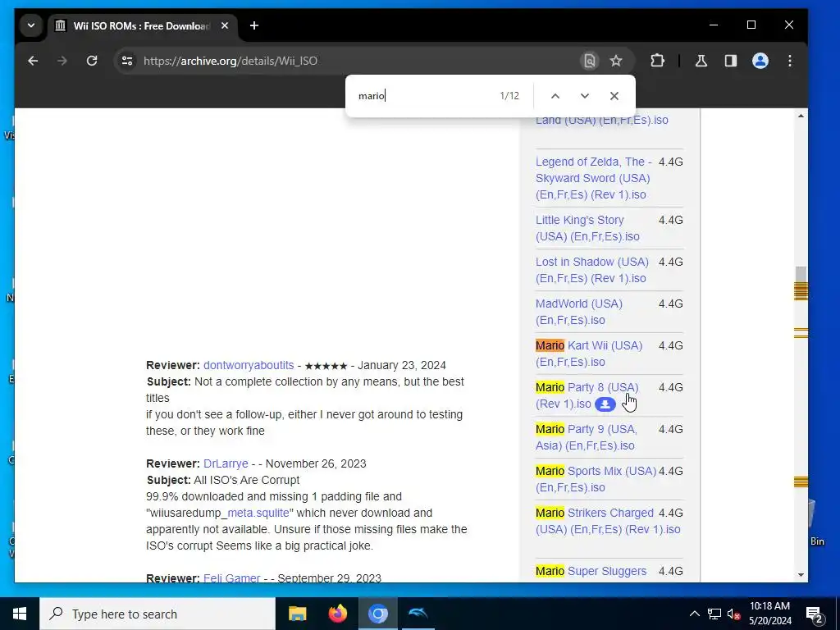Open the meta.squlite link in review
Image resolution: width=840 pixels, height=630 pixels.
point(258,513)
